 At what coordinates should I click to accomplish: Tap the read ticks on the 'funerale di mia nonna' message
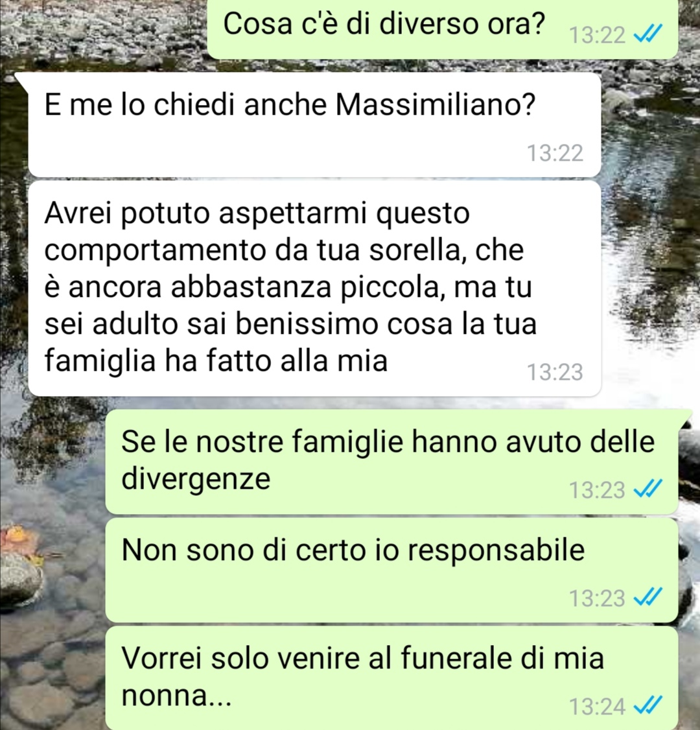648,706
